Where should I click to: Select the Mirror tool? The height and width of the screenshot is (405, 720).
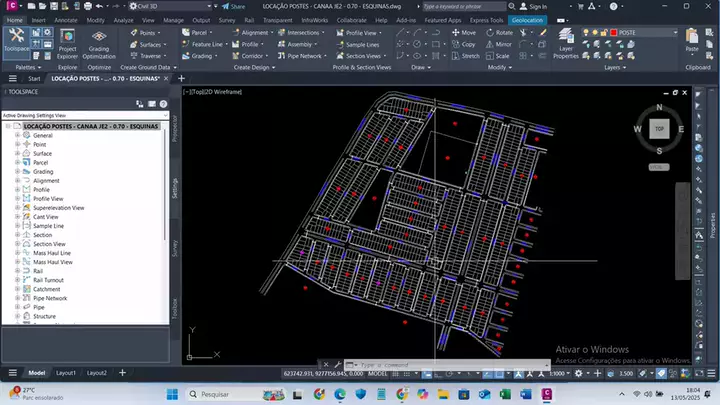pyautogui.click(x=499, y=45)
